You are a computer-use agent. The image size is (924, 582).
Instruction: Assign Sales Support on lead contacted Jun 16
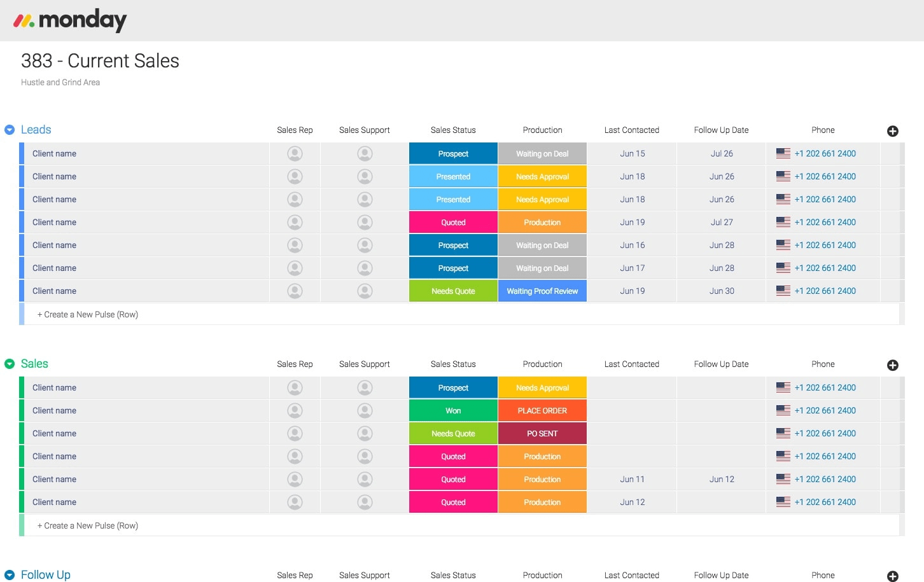tap(365, 245)
